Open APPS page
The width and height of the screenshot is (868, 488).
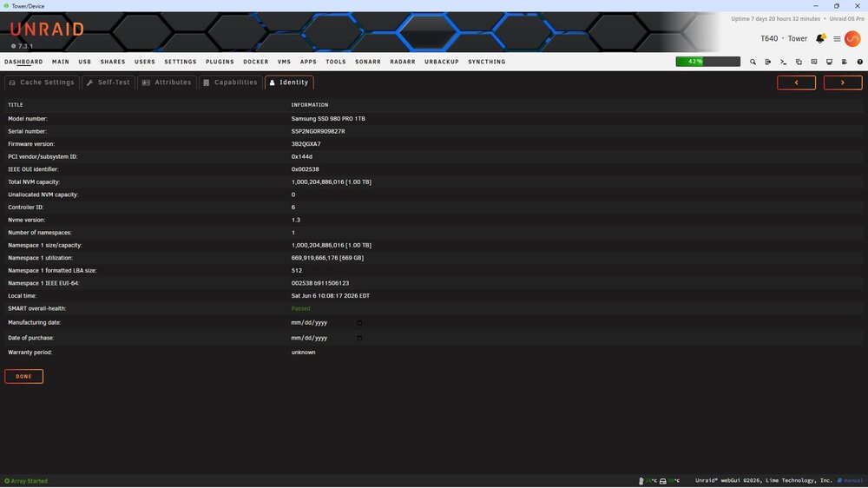click(308, 62)
